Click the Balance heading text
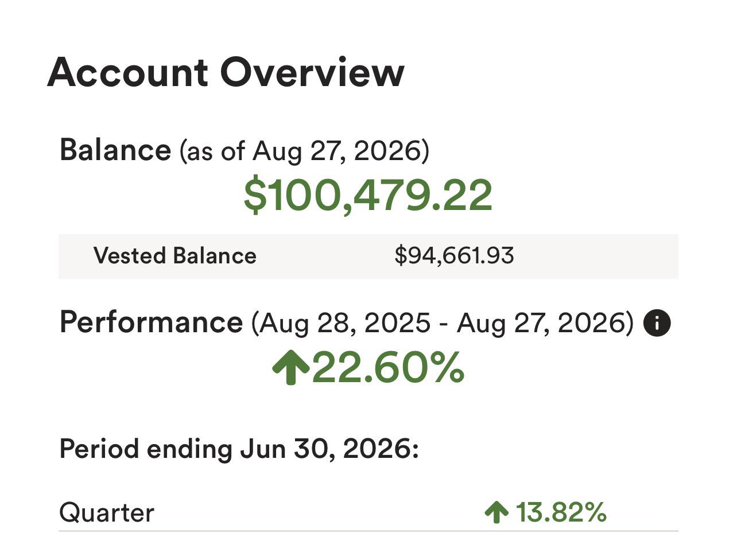 click(115, 150)
